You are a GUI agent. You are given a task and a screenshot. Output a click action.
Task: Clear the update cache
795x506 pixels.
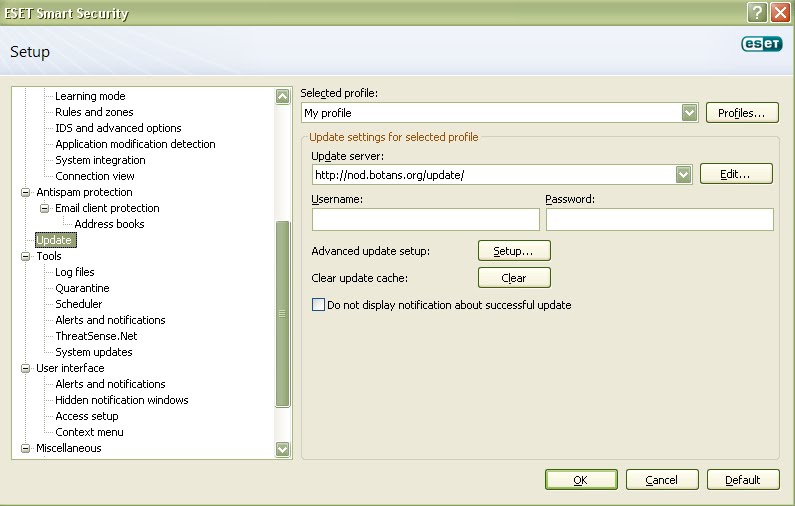point(514,278)
